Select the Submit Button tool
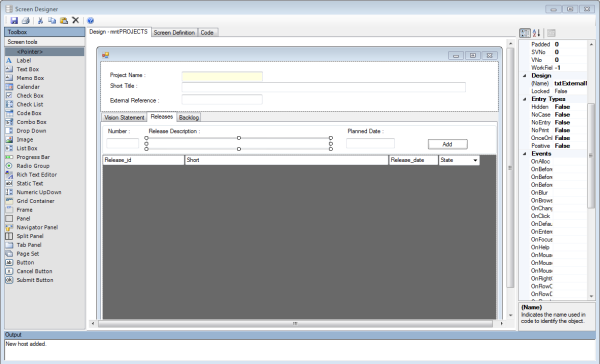Screen dimensions: 600x364 click(45, 281)
